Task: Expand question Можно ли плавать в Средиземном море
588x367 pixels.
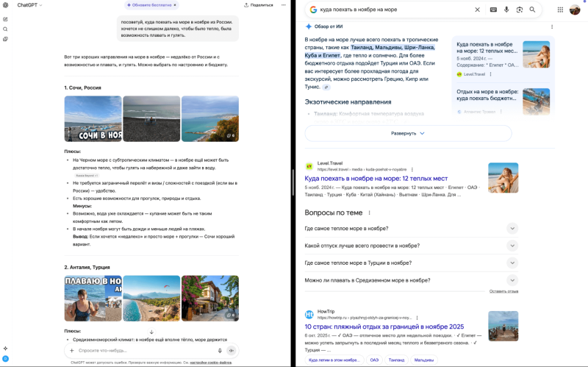Action: [412, 280]
